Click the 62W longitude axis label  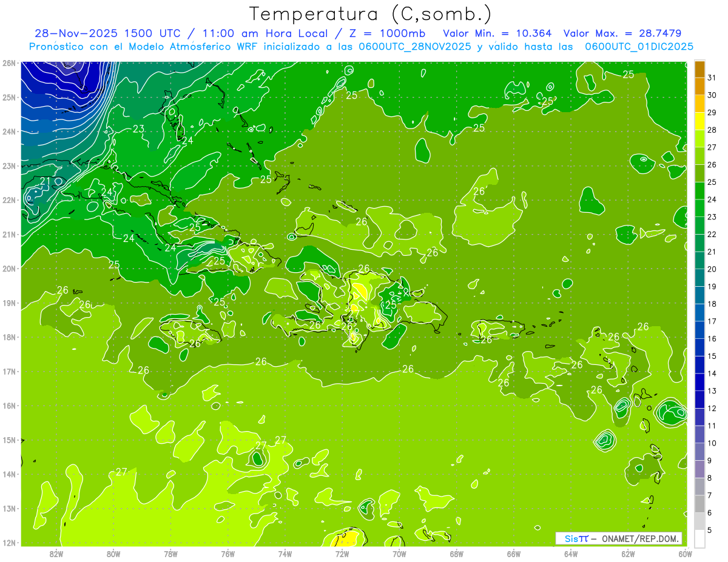(x=628, y=554)
